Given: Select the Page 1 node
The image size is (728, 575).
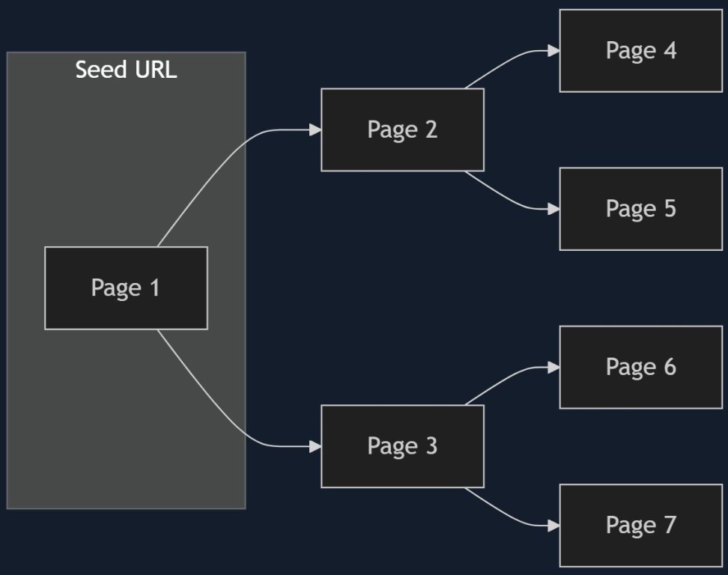Looking at the screenshot, I should click(126, 288).
